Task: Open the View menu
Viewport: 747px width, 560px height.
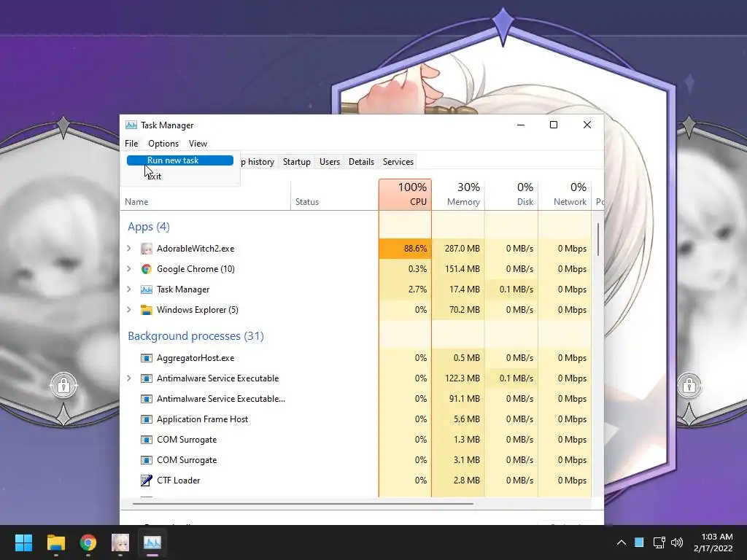Action: click(x=198, y=144)
